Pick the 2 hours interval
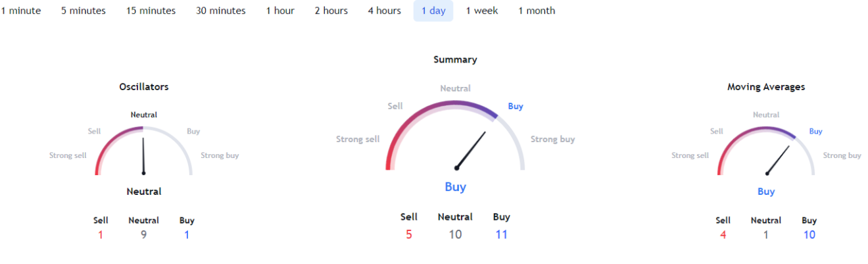 [x=331, y=11]
